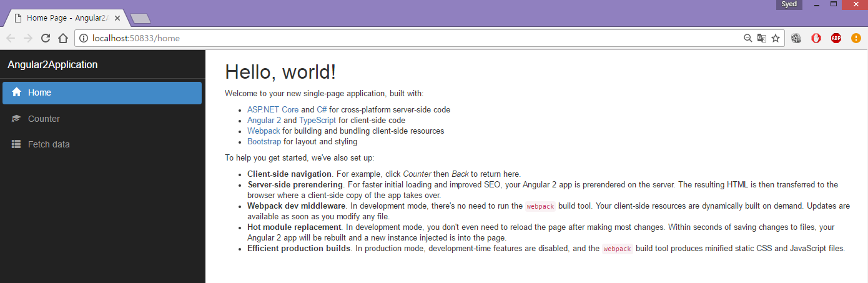Follow the ASP.NET Core link

click(x=273, y=109)
